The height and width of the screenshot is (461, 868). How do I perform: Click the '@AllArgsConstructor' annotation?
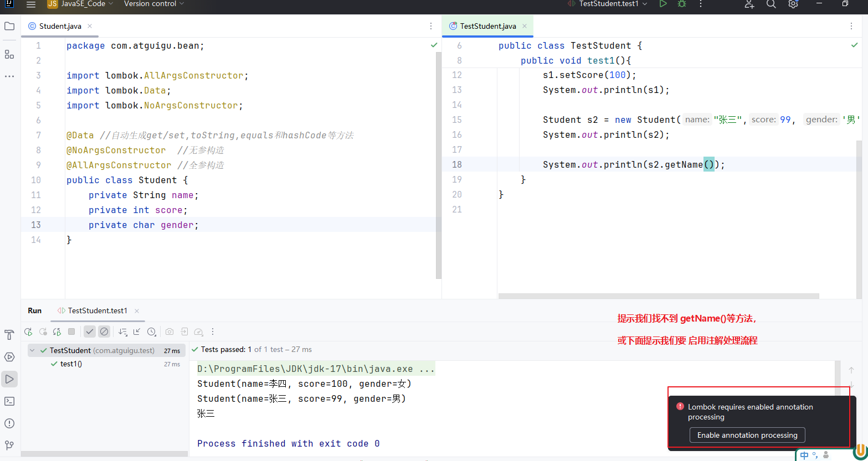(119, 165)
